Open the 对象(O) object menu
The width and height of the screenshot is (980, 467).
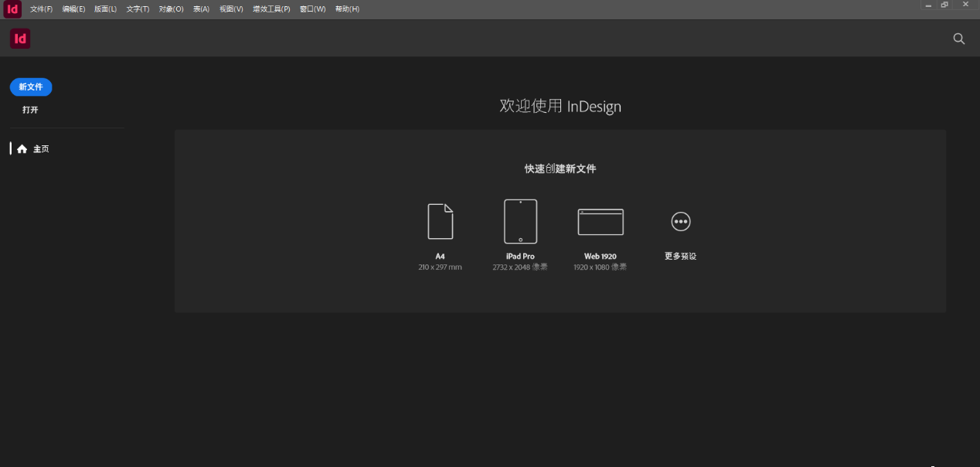(x=171, y=9)
